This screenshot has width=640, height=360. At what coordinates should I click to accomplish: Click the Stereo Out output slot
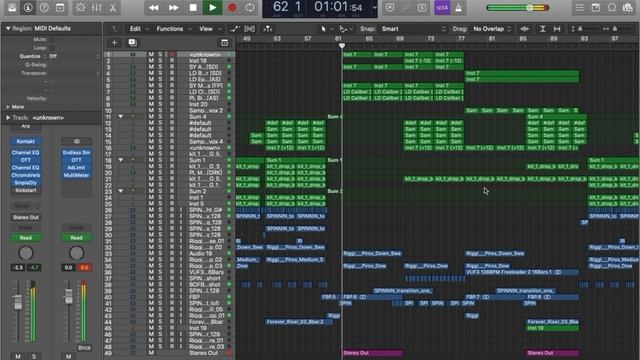click(26, 218)
